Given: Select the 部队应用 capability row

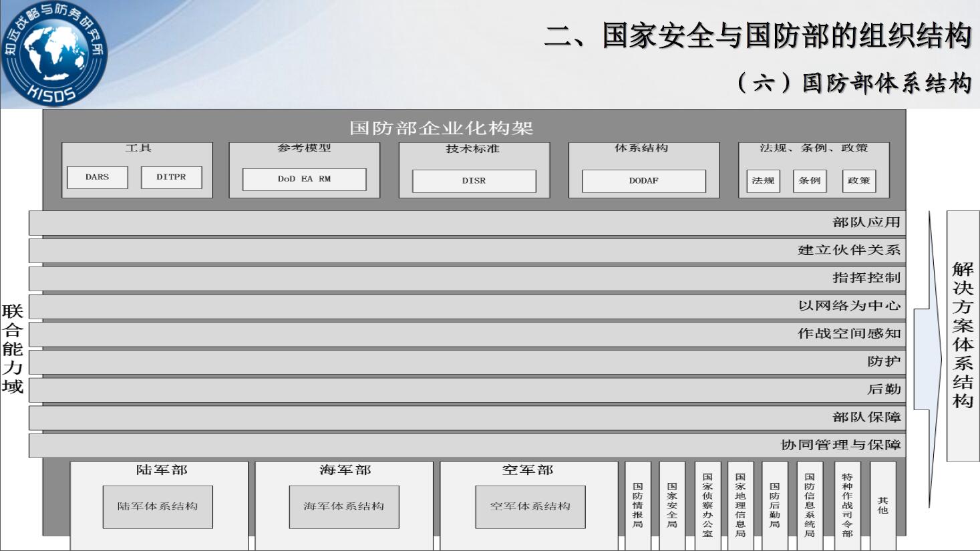Looking at the screenshot, I should click(466, 223).
